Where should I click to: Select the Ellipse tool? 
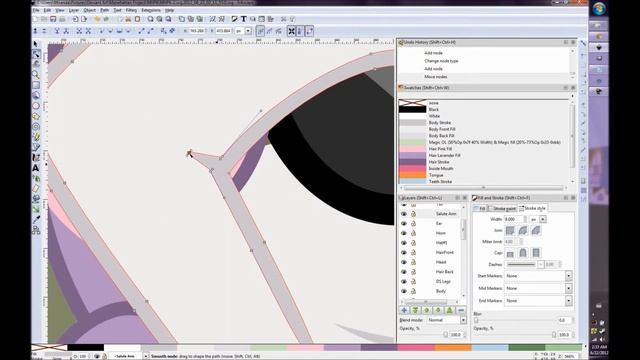pos(36,106)
